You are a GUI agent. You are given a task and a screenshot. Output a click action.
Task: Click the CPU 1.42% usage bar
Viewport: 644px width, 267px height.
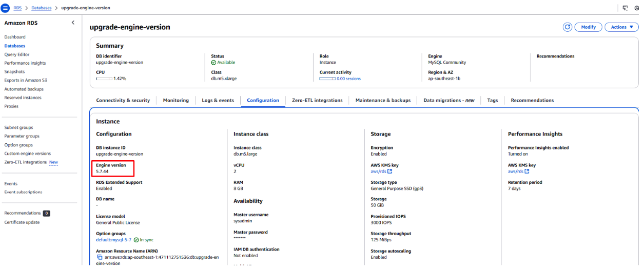pos(104,79)
